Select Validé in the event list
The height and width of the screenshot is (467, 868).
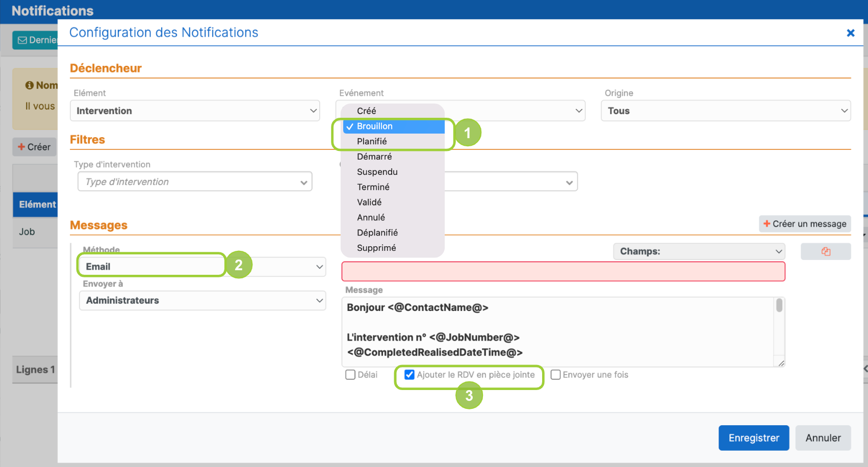pos(393,202)
